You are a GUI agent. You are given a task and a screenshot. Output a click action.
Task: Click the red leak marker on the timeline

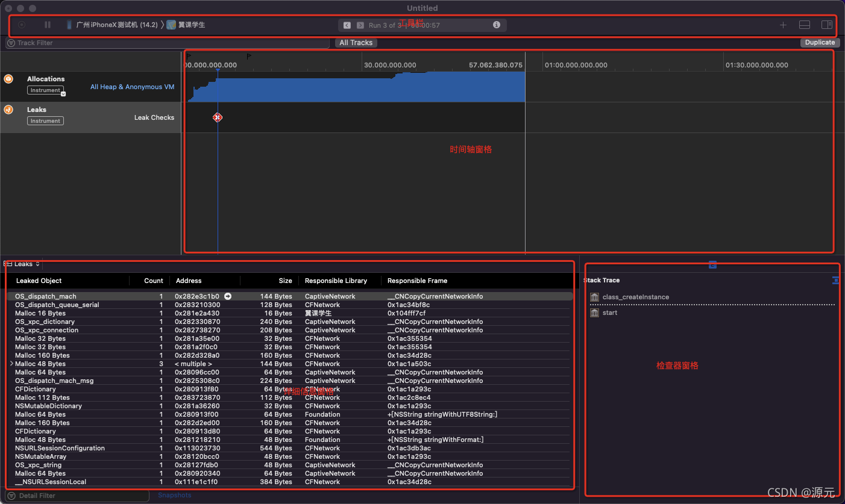pos(218,117)
